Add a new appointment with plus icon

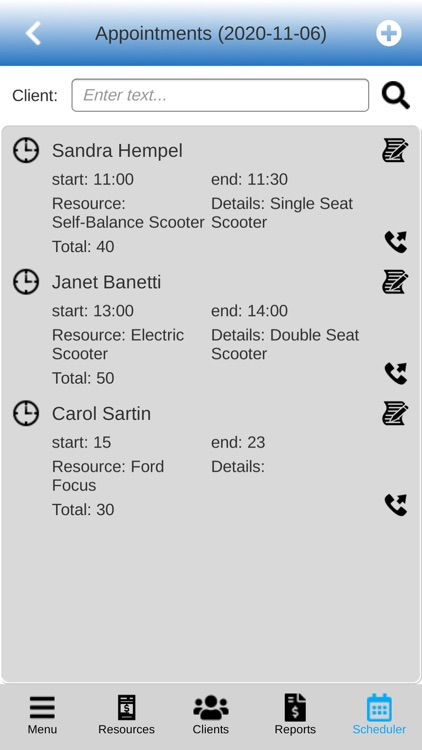[389, 33]
